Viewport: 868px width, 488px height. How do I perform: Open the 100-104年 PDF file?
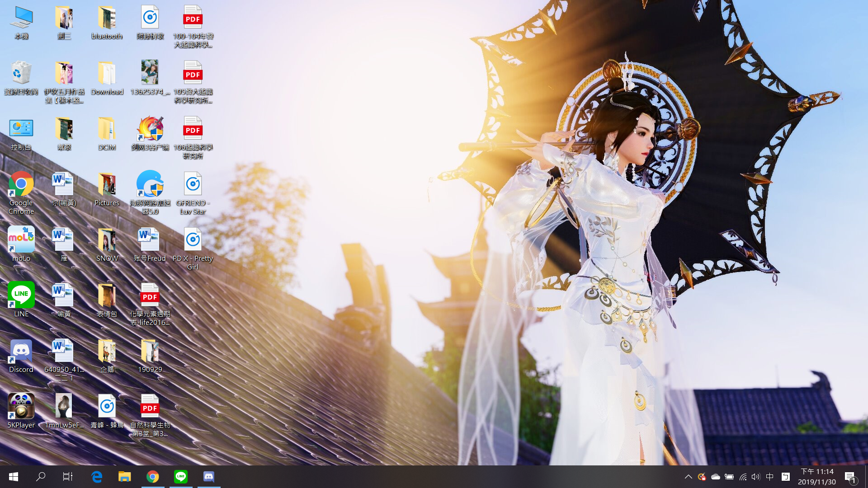pyautogui.click(x=193, y=27)
